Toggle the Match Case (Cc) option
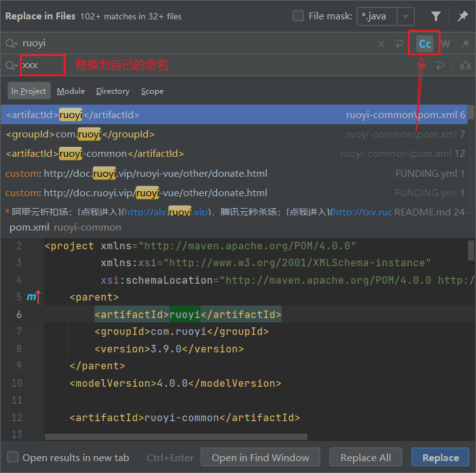Image resolution: width=476 pixels, height=473 pixels. pyautogui.click(x=424, y=44)
